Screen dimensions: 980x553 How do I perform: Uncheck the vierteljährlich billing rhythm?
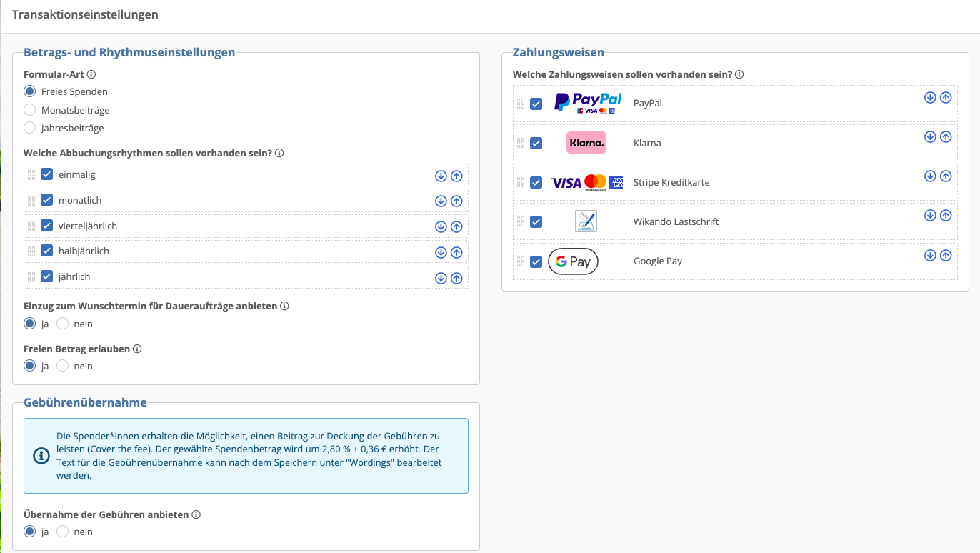tap(46, 225)
